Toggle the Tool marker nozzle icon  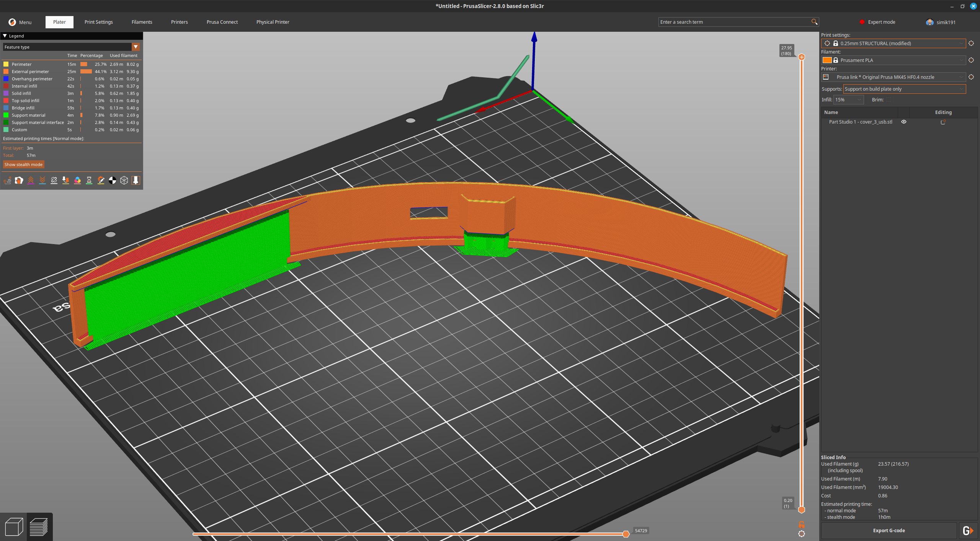[136, 181]
